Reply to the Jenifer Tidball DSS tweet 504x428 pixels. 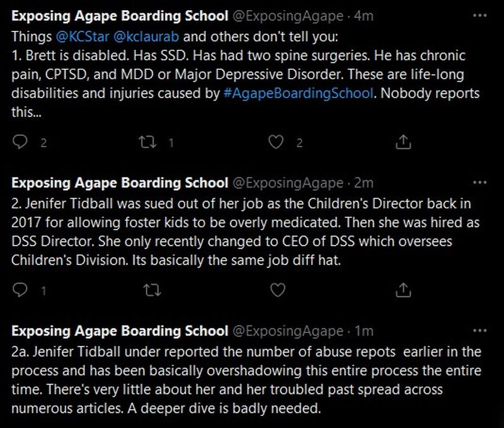(20, 290)
